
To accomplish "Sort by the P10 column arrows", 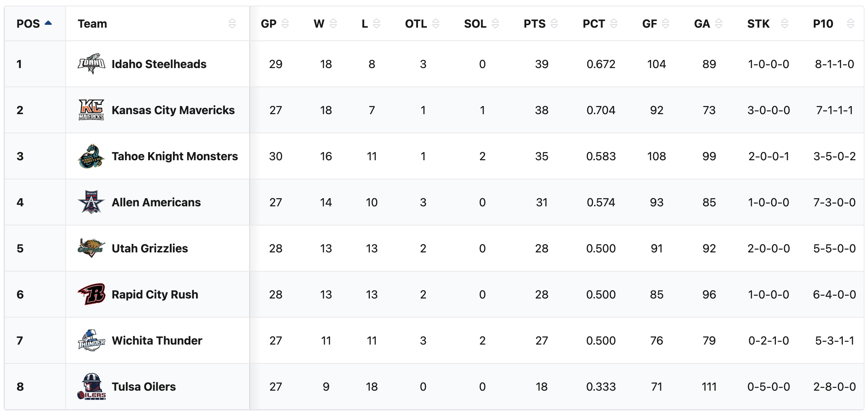I will click(x=850, y=24).
